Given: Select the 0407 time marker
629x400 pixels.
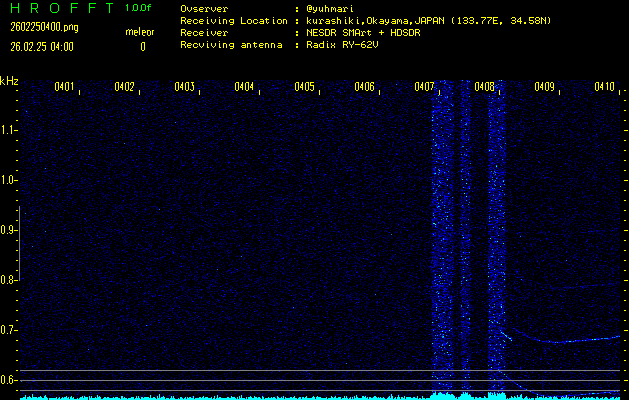Looking at the screenshot, I should click(x=424, y=87).
